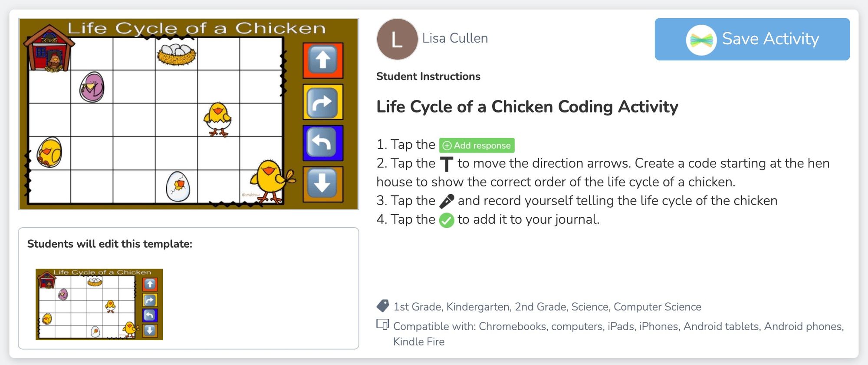868x365 pixels.
Task: Click the down arrow tile in image
Action: 322,184
